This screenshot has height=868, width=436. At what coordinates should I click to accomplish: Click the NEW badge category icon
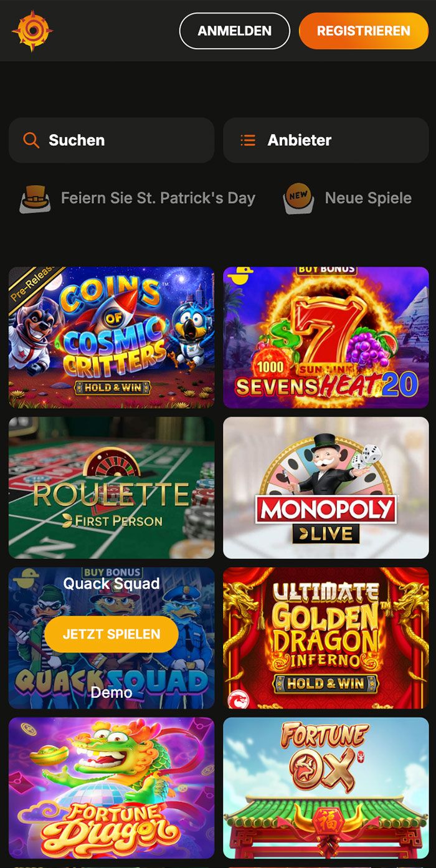click(299, 199)
